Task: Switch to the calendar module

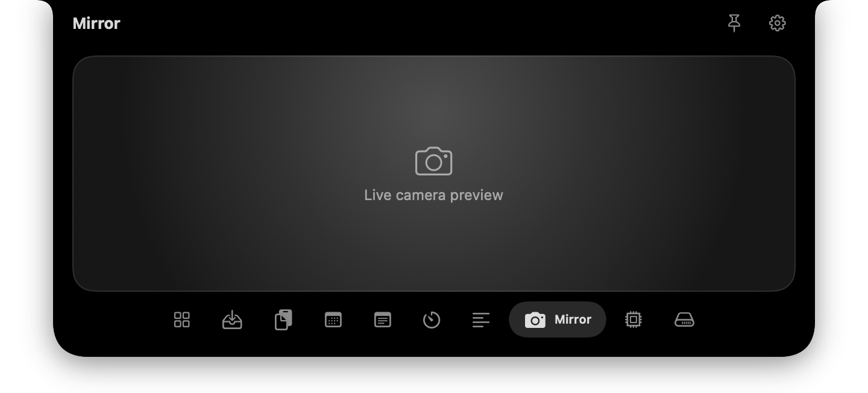Action: [x=333, y=319]
